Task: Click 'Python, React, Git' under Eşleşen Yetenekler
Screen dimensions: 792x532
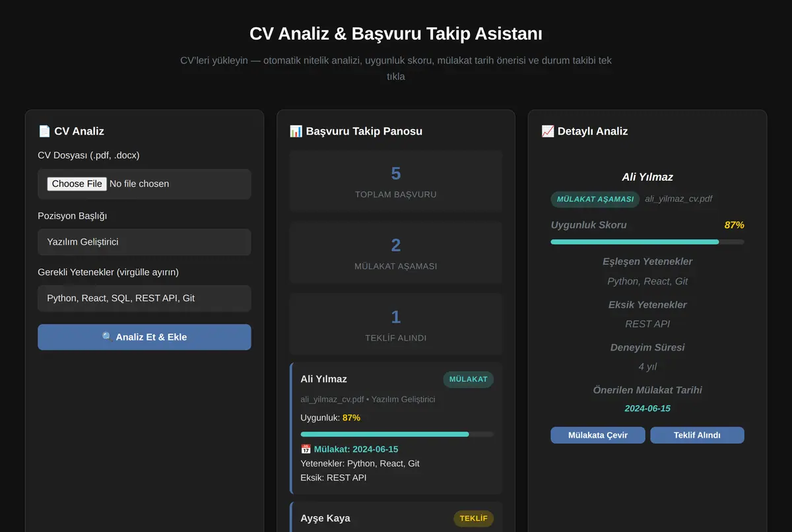Action: pos(647,281)
